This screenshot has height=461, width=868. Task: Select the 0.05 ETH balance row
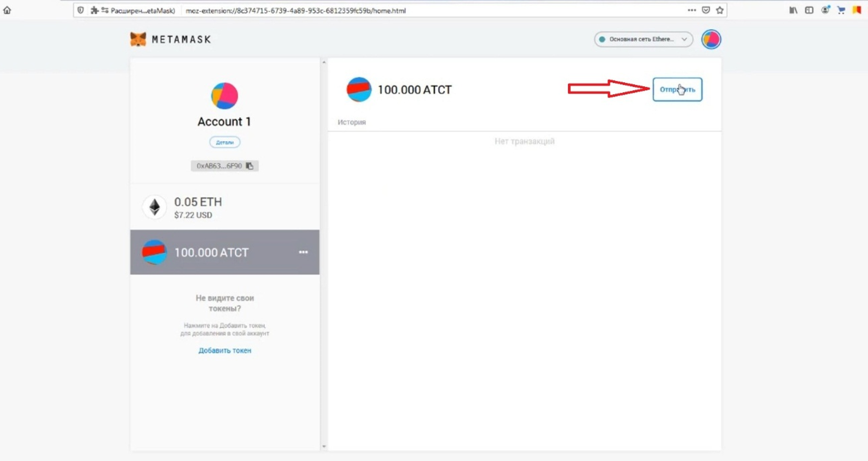pyautogui.click(x=225, y=207)
